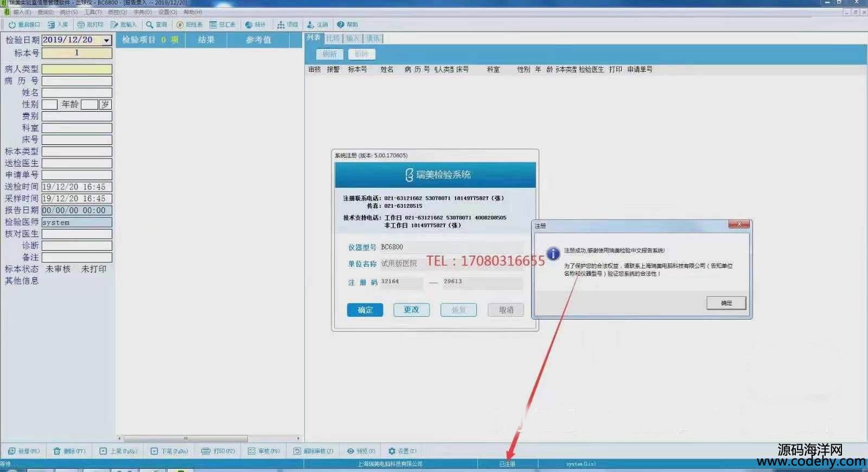Click the 标本号 input field

[77, 53]
